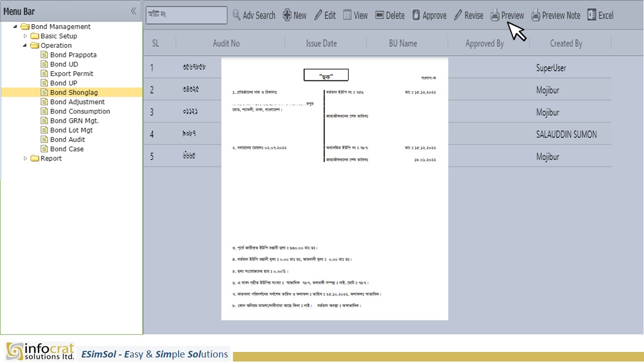The height and width of the screenshot is (362, 644).
Task: Click the infocrat solutions logo
Action: [x=40, y=351]
